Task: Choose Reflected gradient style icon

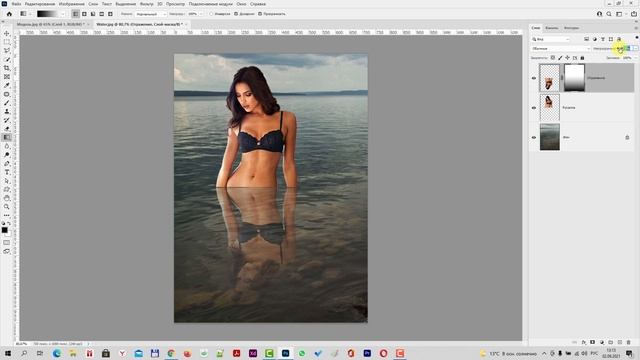Action: [101, 14]
